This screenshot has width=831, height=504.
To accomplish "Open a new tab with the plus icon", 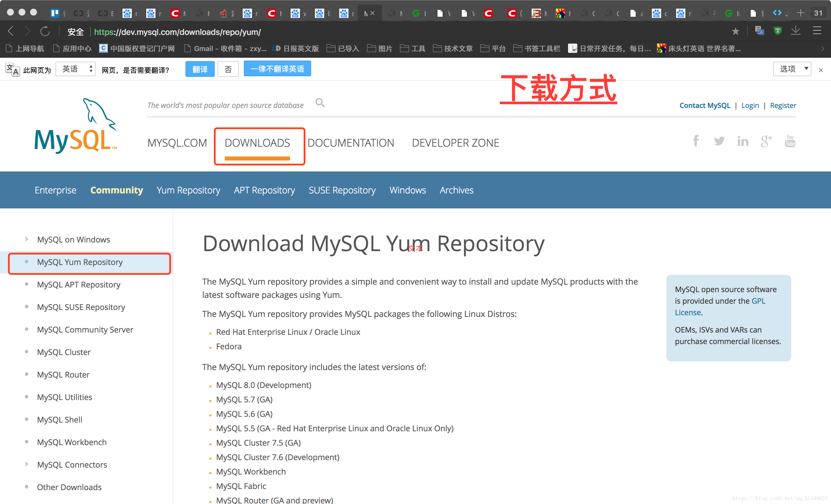I will 800,13.
